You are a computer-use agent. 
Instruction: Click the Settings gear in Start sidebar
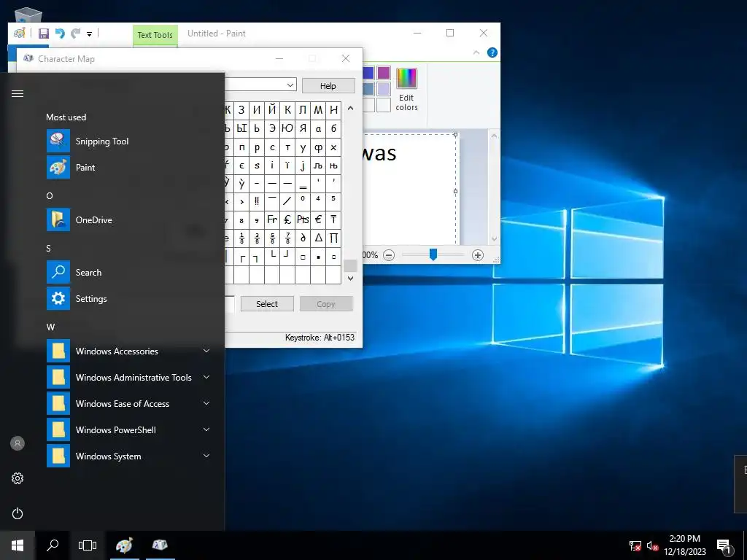pyautogui.click(x=18, y=478)
